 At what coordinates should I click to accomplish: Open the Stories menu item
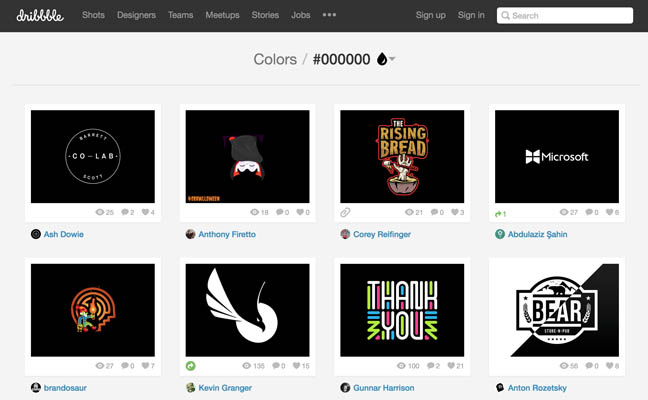click(x=265, y=15)
